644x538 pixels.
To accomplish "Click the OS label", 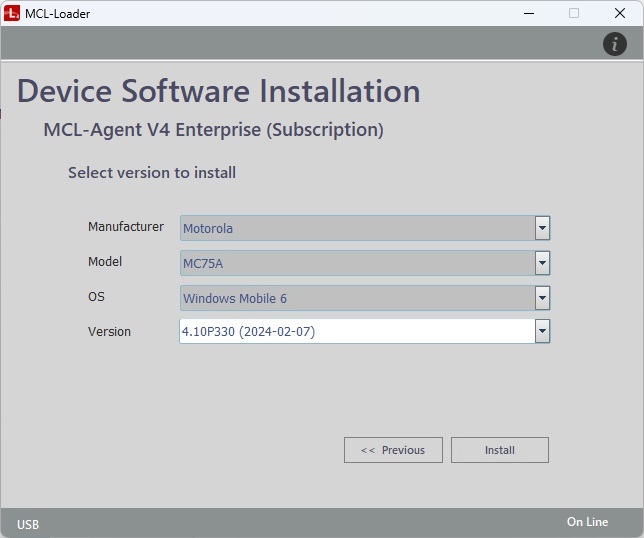I will [96, 297].
